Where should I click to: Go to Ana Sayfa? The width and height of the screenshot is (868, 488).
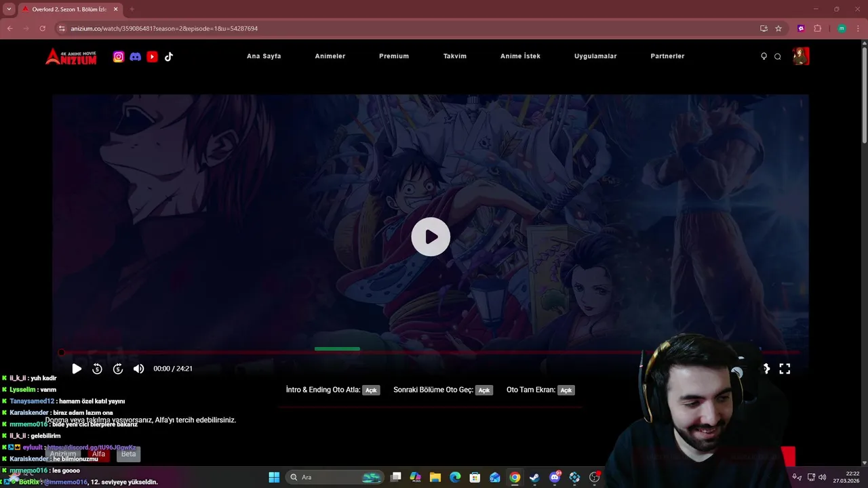[x=264, y=56]
